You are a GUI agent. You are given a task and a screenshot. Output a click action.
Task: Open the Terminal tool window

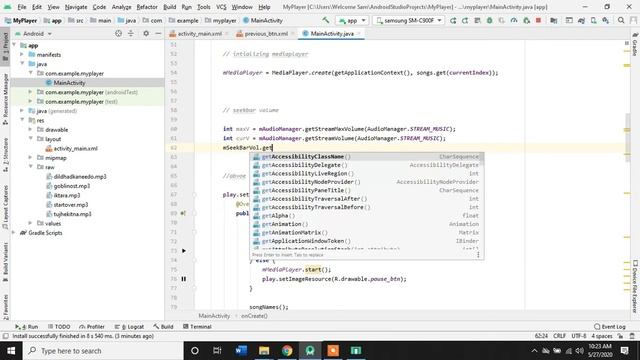197,327
